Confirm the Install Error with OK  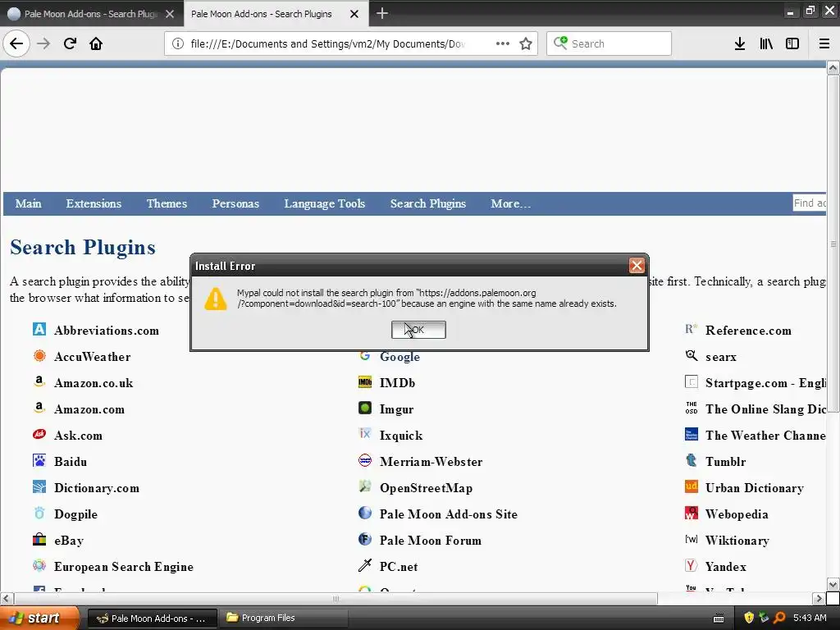pyautogui.click(x=418, y=330)
